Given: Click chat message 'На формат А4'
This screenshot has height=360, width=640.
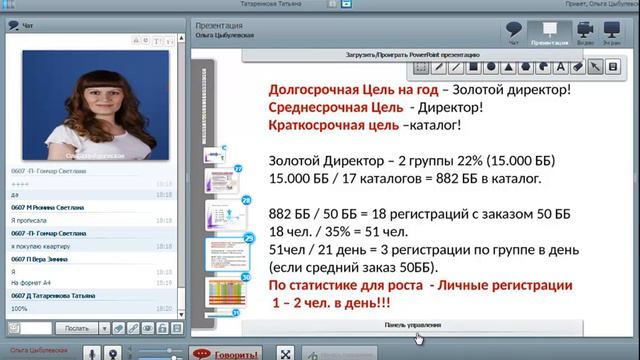Looking at the screenshot, I should (31, 282).
